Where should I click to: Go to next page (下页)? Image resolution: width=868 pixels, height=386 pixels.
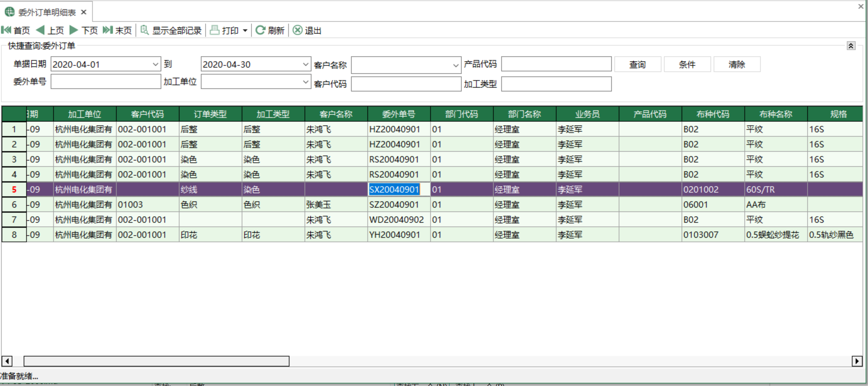(83, 30)
